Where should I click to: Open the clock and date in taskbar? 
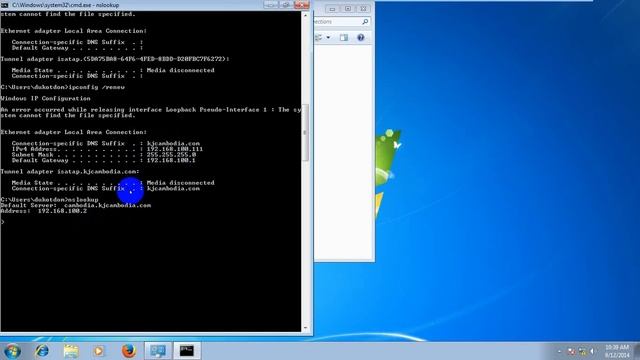617,351
